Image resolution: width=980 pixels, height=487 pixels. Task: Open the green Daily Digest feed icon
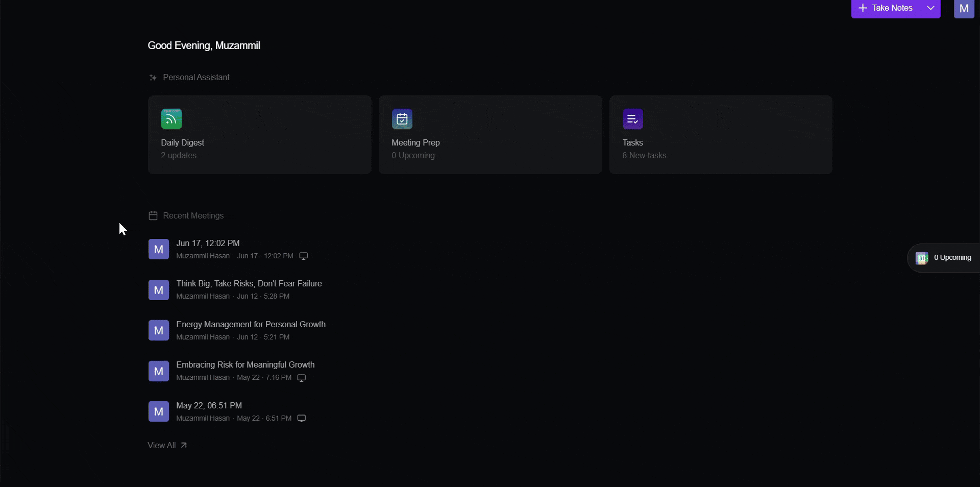click(171, 119)
